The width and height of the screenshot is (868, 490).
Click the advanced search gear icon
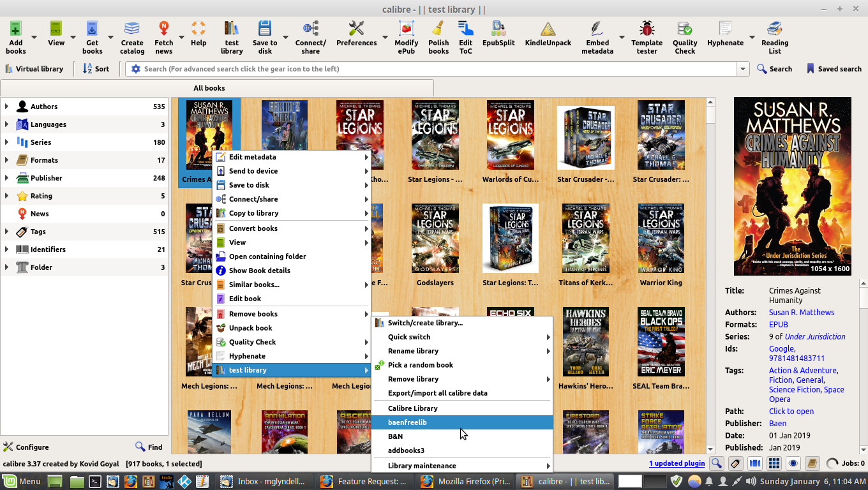[x=135, y=69]
